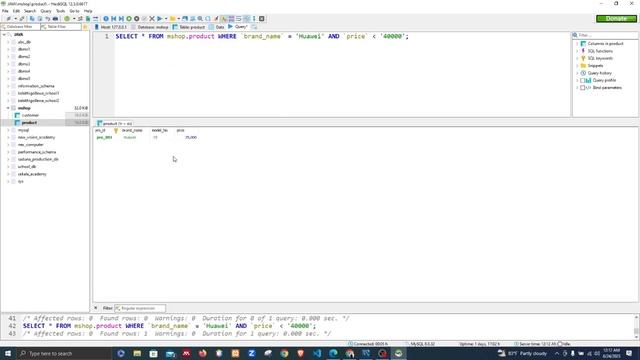Click the new query tab icon
Image resolution: width=640 pixels, height=360 pixels.
tap(254, 27)
